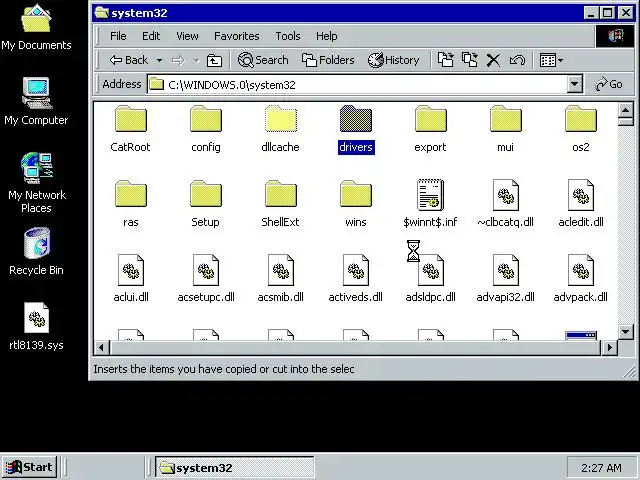The height and width of the screenshot is (480, 640).
Task: Select the Recycle Bin desktop icon
Action: pyautogui.click(x=36, y=251)
